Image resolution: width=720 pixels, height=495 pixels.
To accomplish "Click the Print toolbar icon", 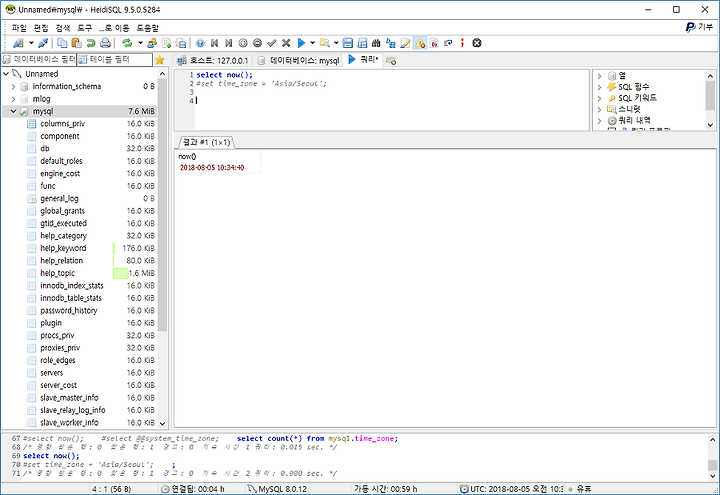I will pos(105,43).
